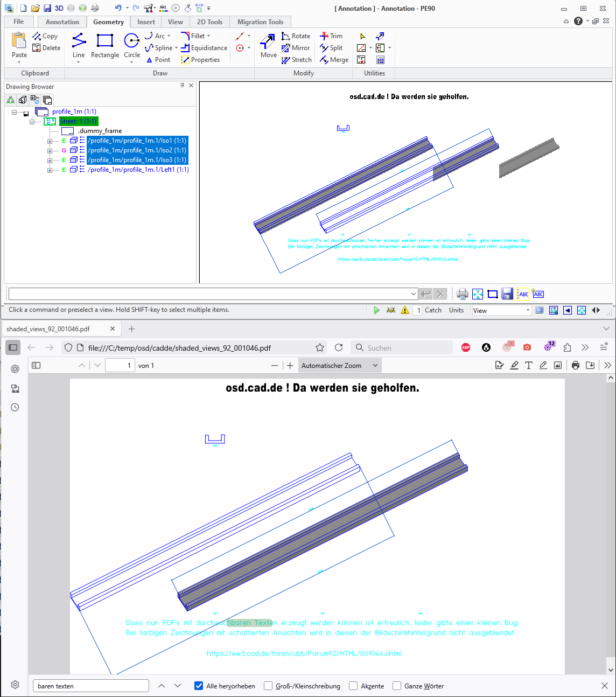The image size is (616, 697).
Task: Open the Firefox list all tabs chevron
Action: coord(606,329)
